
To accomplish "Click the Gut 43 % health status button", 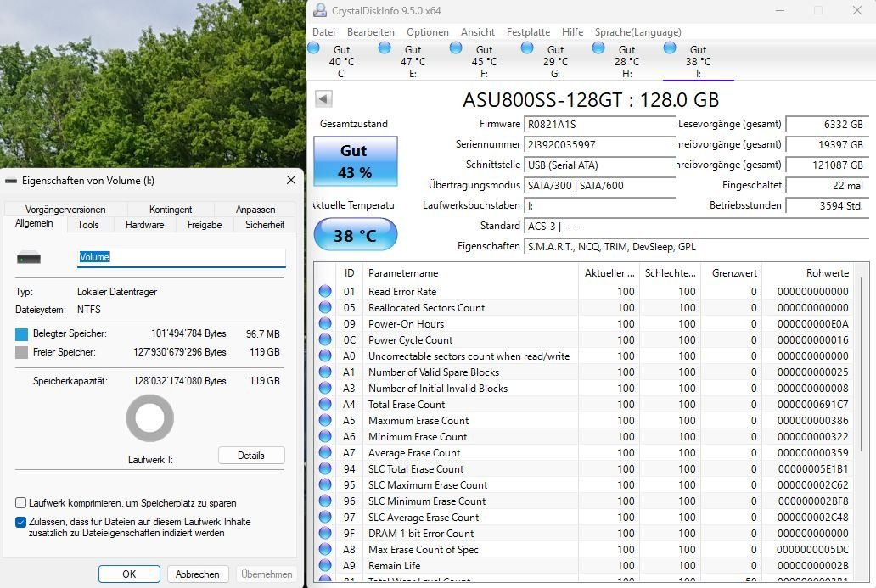I will 356,161.
